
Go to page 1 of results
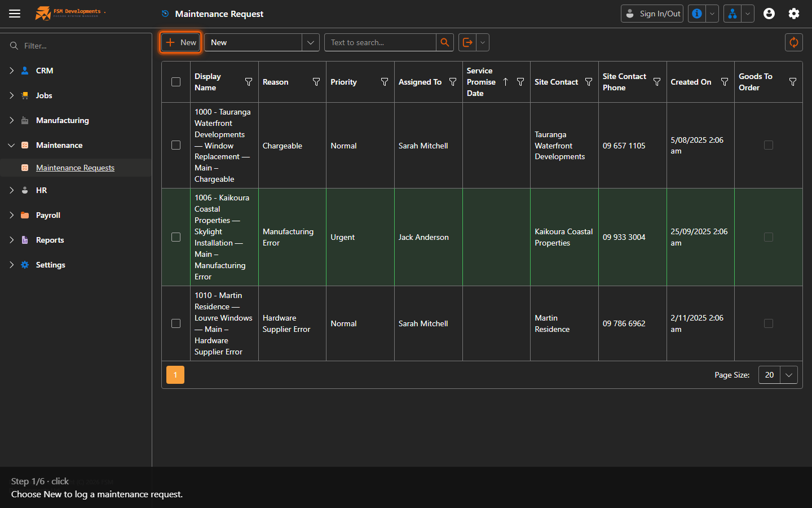pos(175,375)
